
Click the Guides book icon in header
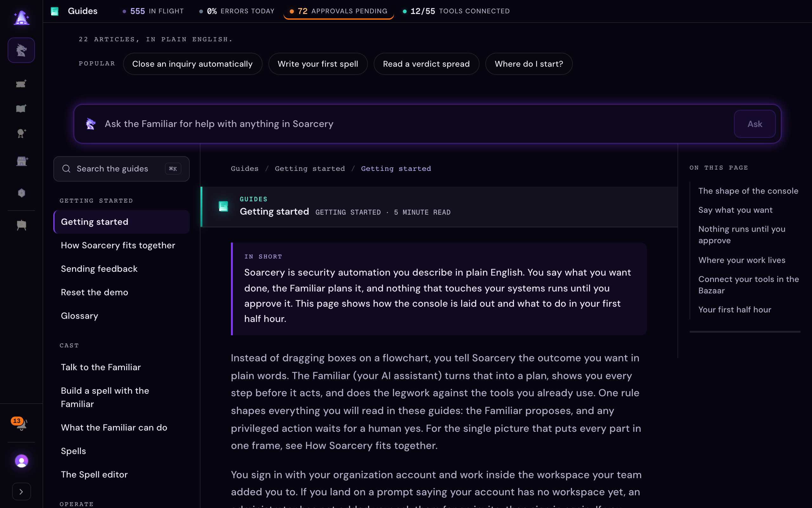(55, 11)
